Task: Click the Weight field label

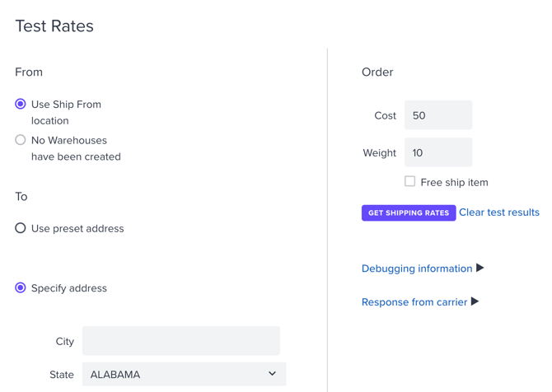Action: coord(380,152)
